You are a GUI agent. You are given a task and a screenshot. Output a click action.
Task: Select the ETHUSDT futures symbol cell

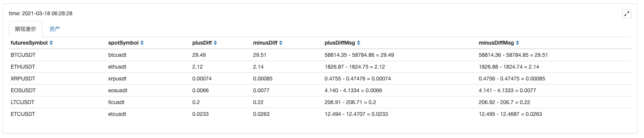(x=23, y=67)
